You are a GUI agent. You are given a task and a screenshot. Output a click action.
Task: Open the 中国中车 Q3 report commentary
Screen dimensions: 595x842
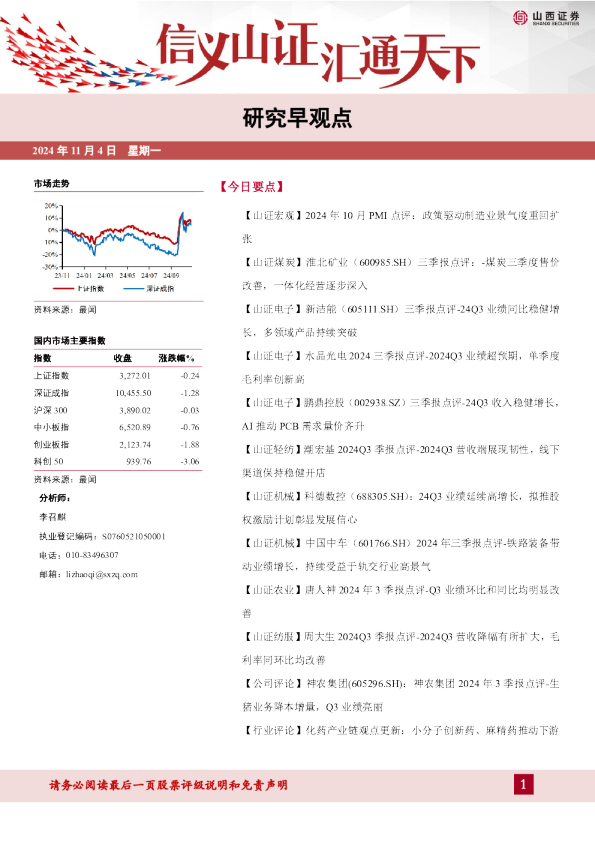(401, 555)
